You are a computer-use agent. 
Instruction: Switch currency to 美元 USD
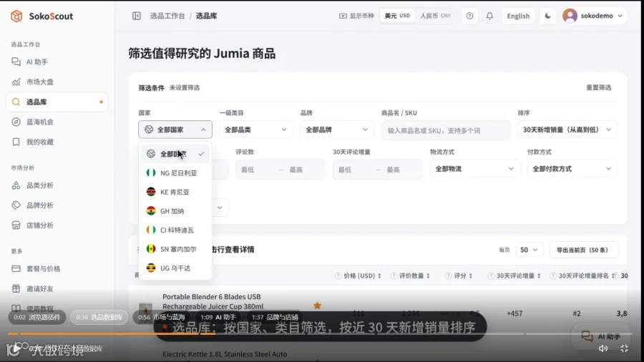click(x=396, y=16)
